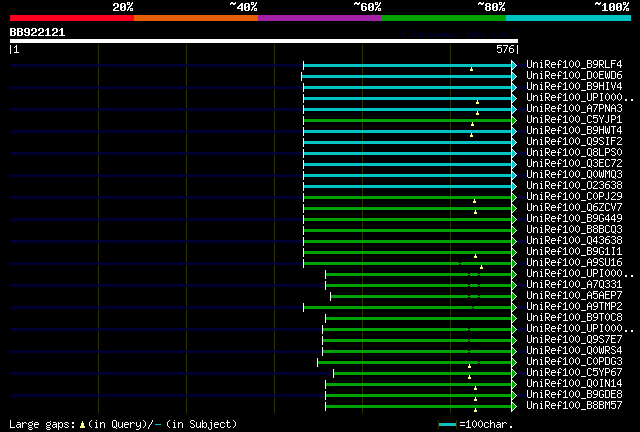Select the BB922121 query name
640x432 pixels.
point(37,32)
